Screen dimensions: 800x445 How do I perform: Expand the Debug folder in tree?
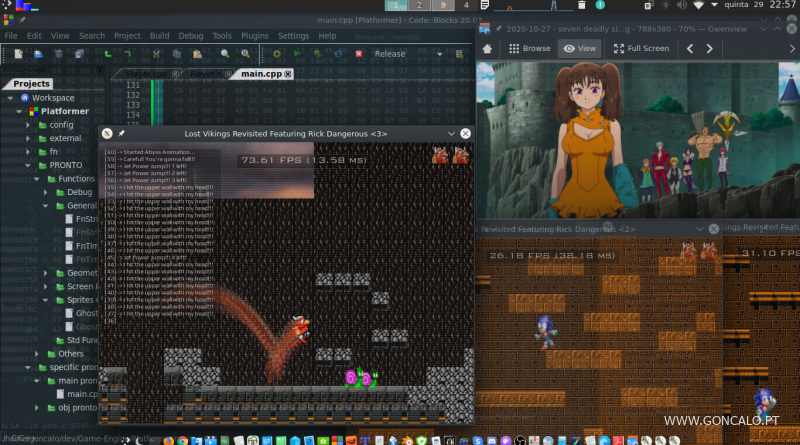pyautogui.click(x=45, y=192)
